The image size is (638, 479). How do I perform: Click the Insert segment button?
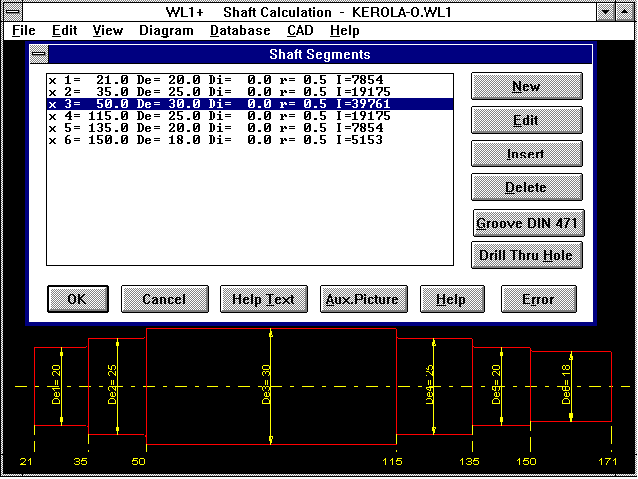(x=526, y=154)
